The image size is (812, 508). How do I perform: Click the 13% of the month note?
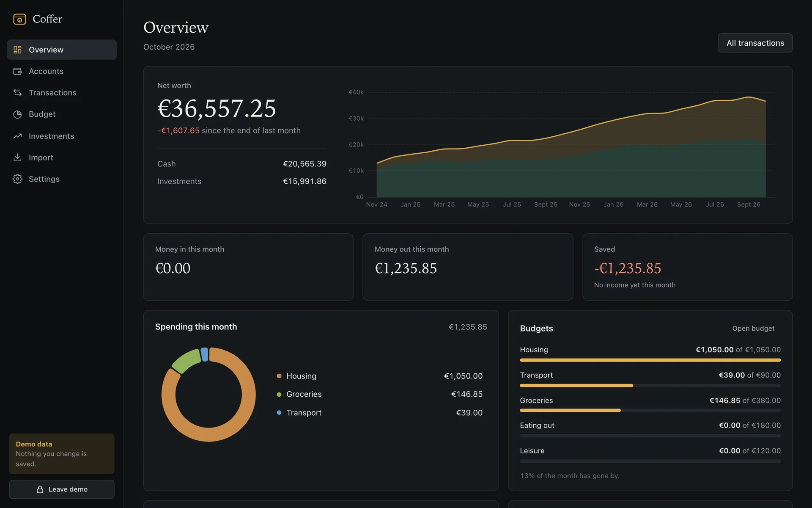point(570,476)
